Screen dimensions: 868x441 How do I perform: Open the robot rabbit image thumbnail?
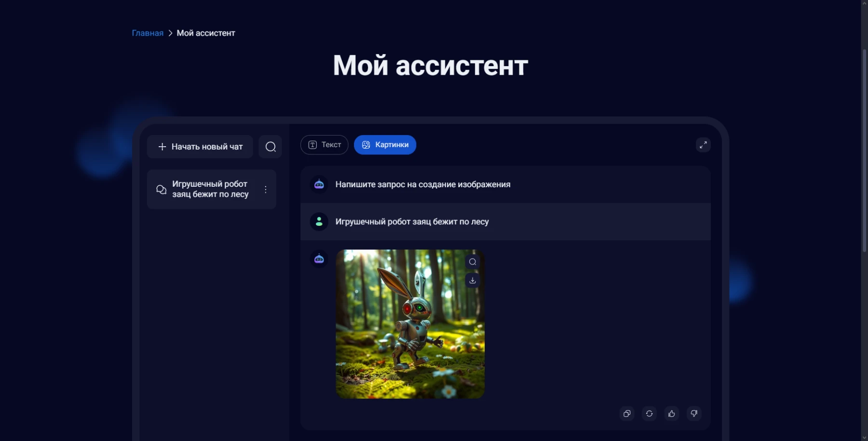pos(409,324)
